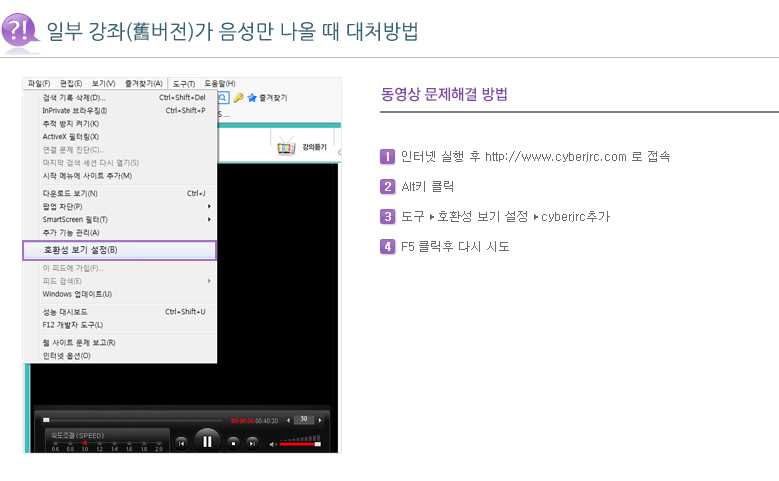Click the 30 seconds jump field

pos(304,419)
